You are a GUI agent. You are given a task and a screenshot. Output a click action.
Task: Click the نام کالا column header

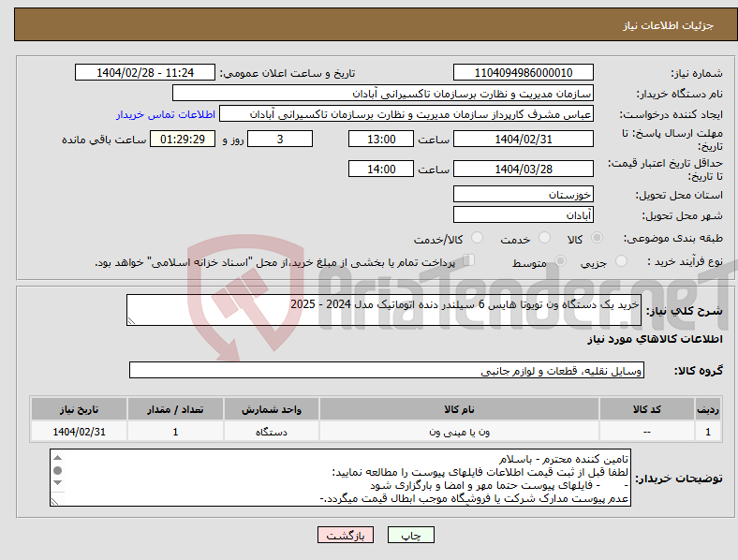click(459, 409)
